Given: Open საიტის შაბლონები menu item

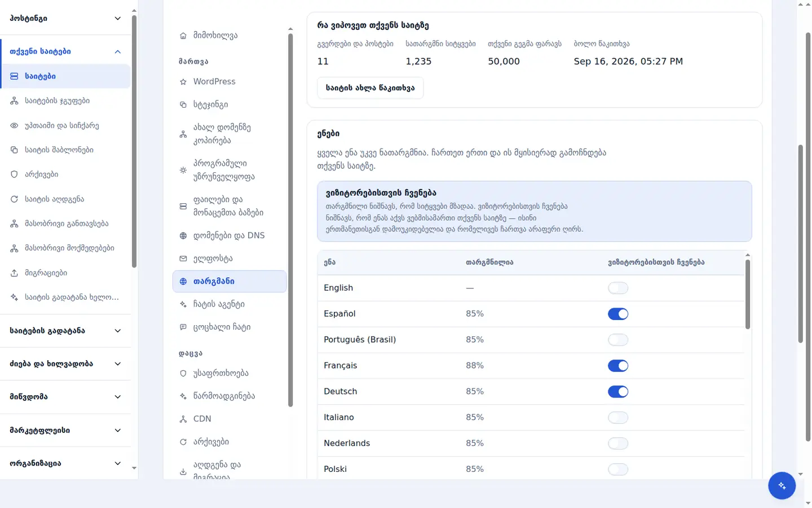Looking at the screenshot, I should coord(65,150).
